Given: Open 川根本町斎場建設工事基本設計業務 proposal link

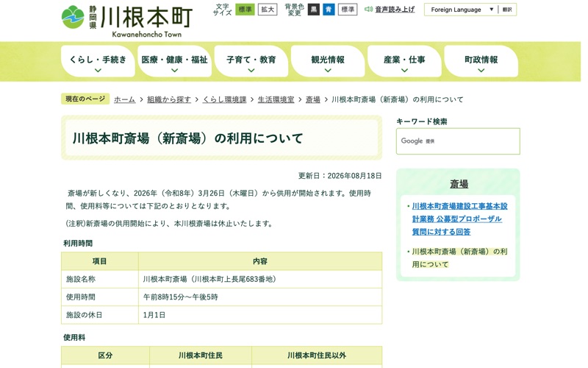Looking at the screenshot, I should click(x=460, y=219).
